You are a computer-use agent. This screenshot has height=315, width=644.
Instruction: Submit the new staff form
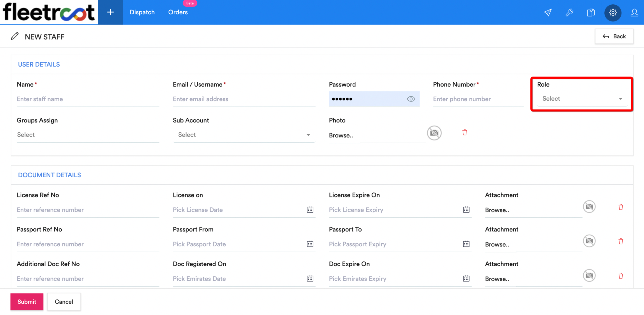tap(27, 302)
